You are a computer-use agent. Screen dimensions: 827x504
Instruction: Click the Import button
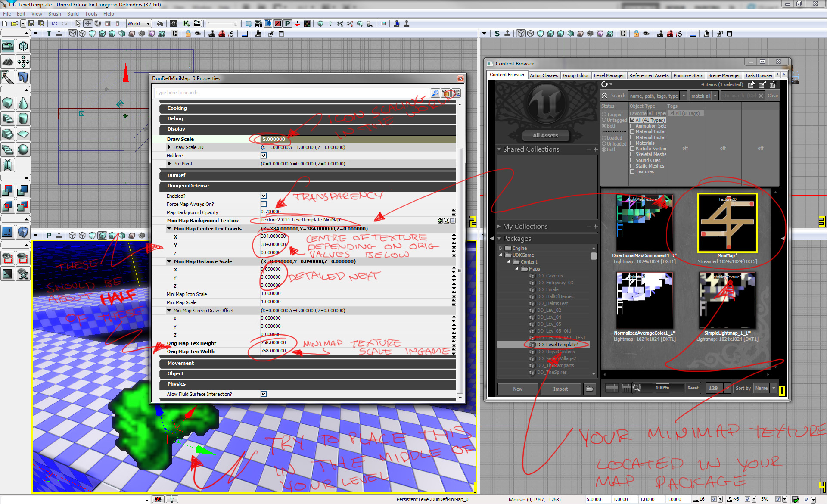[560, 389]
